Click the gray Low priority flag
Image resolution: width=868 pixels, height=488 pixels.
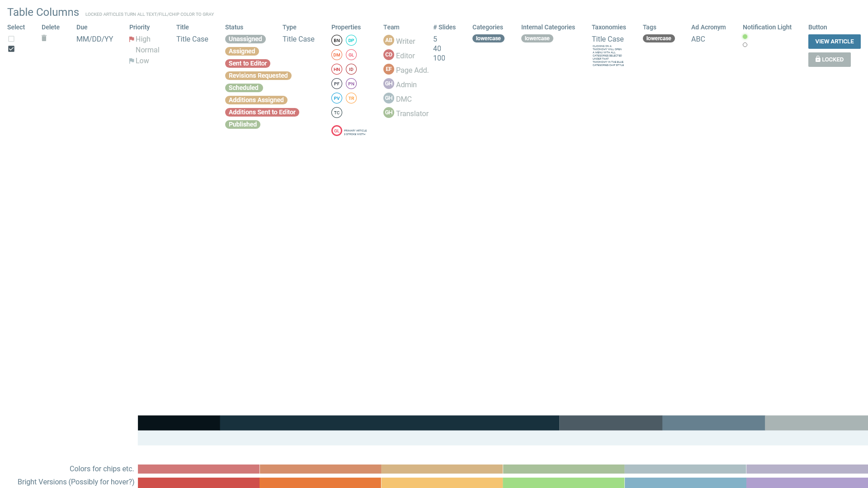coord(132,61)
